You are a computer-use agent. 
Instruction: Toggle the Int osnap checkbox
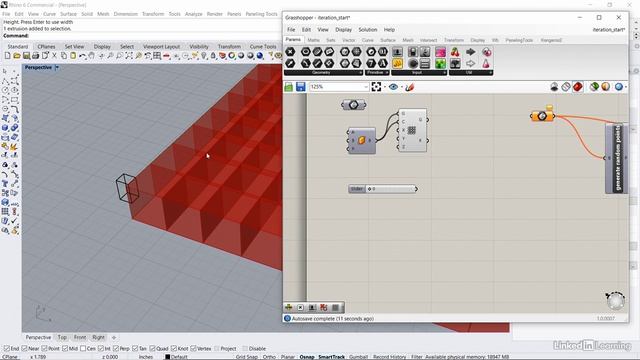pyautogui.click(x=101, y=349)
